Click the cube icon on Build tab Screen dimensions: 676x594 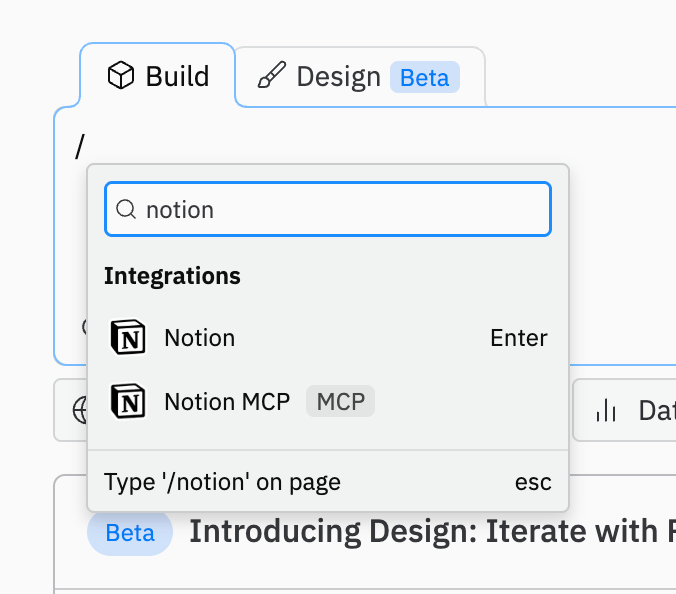tap(121, 77)
